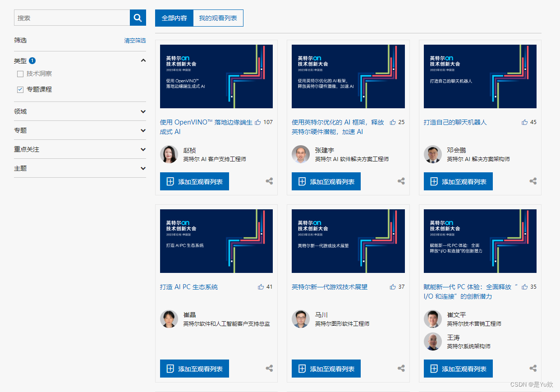Click avatar of speaker 赵桢
This screenshot has width=560, height=392.
coord(169,154)
